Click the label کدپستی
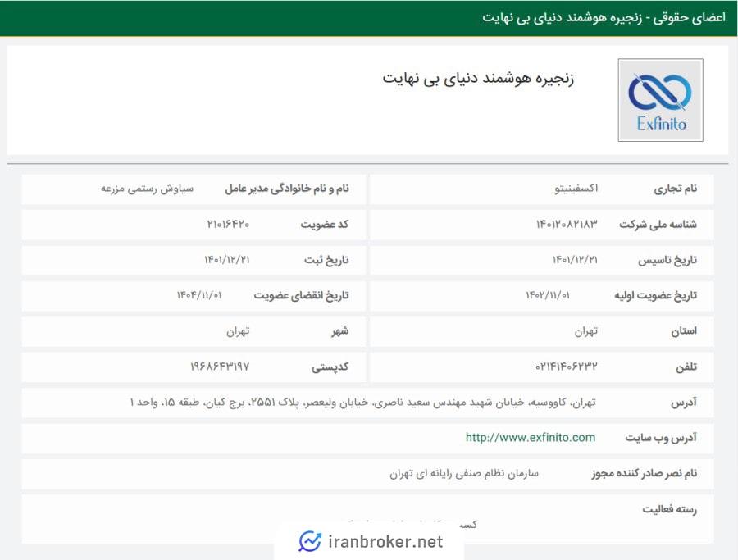The height and width of the screenshot is (560, 738). click(330, 367)
